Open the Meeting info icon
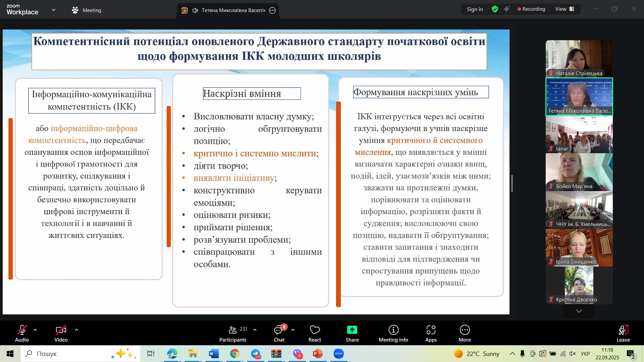Screen dimensions: 644x362 click(393, 330)
